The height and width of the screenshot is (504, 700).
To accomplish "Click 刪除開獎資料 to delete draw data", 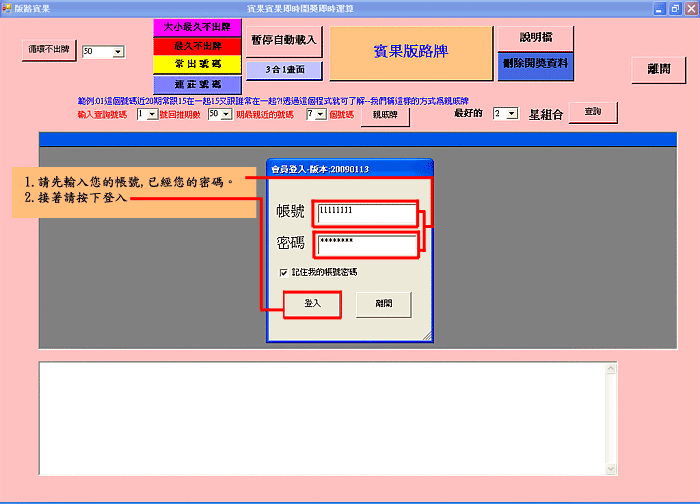I will [535, 63].
